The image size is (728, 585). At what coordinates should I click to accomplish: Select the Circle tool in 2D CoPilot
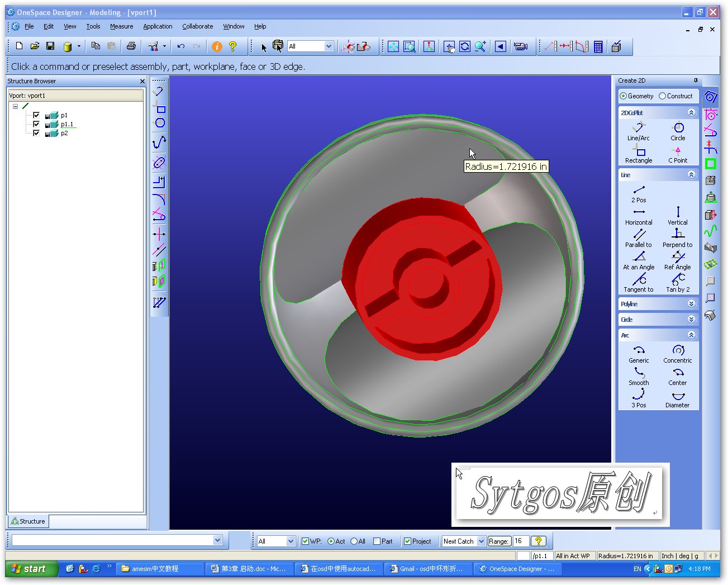(678, 131)
